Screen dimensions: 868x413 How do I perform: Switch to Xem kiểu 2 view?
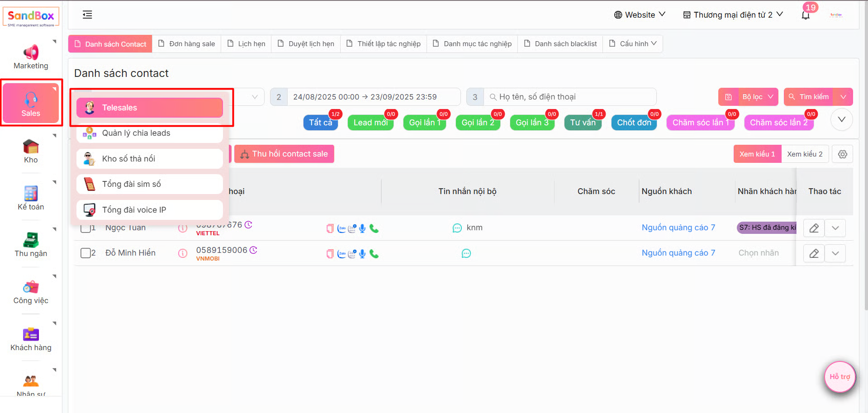click(805, 154)
